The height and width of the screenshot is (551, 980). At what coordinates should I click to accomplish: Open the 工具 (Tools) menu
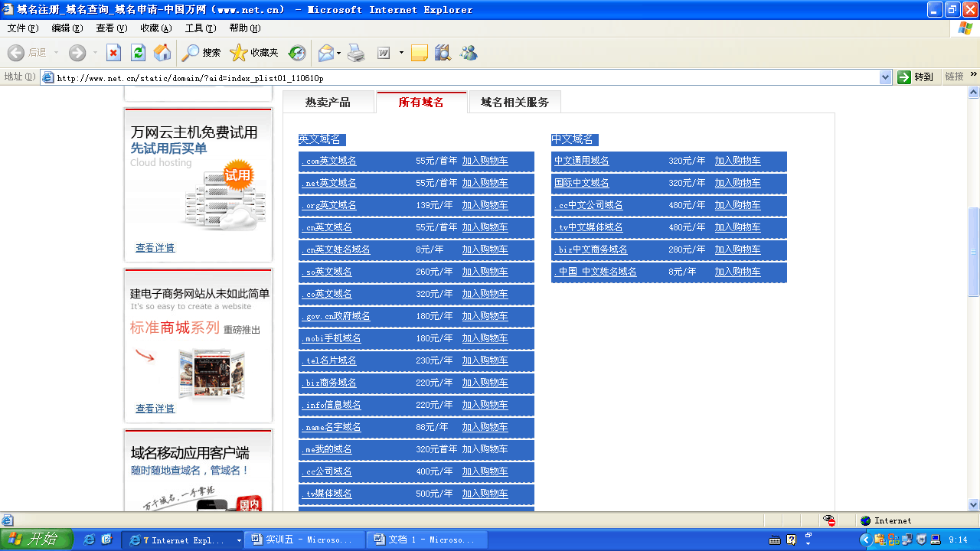point(200,28)
